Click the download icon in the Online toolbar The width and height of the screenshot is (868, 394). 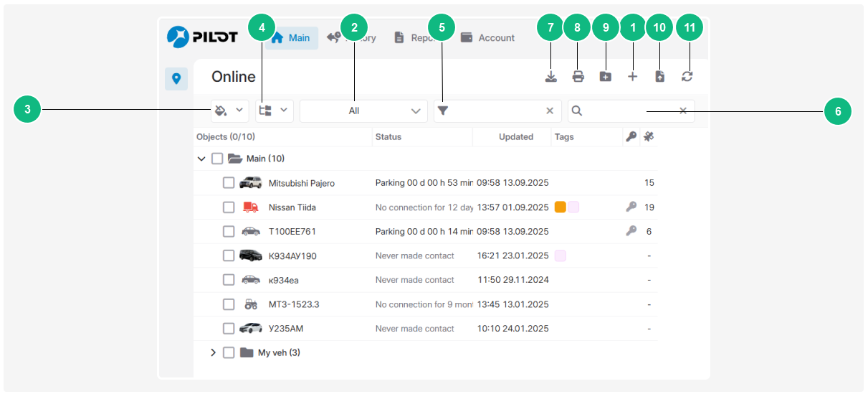pyautogui.click(x=550, y=77)
